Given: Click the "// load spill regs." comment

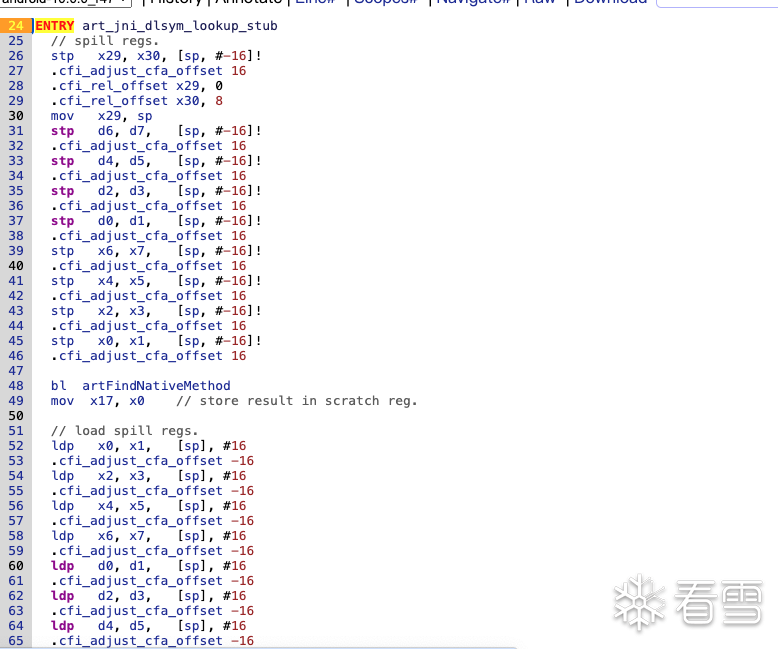Looking at the screenshot, I should click(x=125, y=431).
